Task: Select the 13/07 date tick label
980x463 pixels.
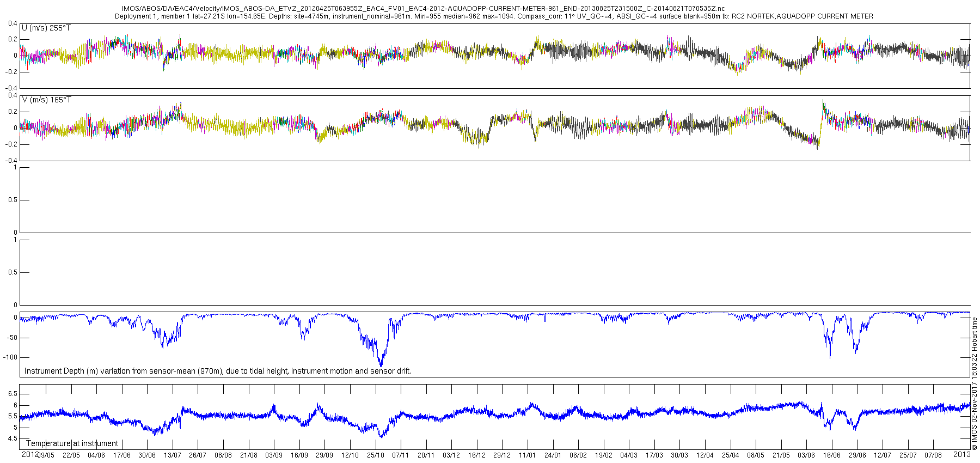Action: (x=173, y=455)
